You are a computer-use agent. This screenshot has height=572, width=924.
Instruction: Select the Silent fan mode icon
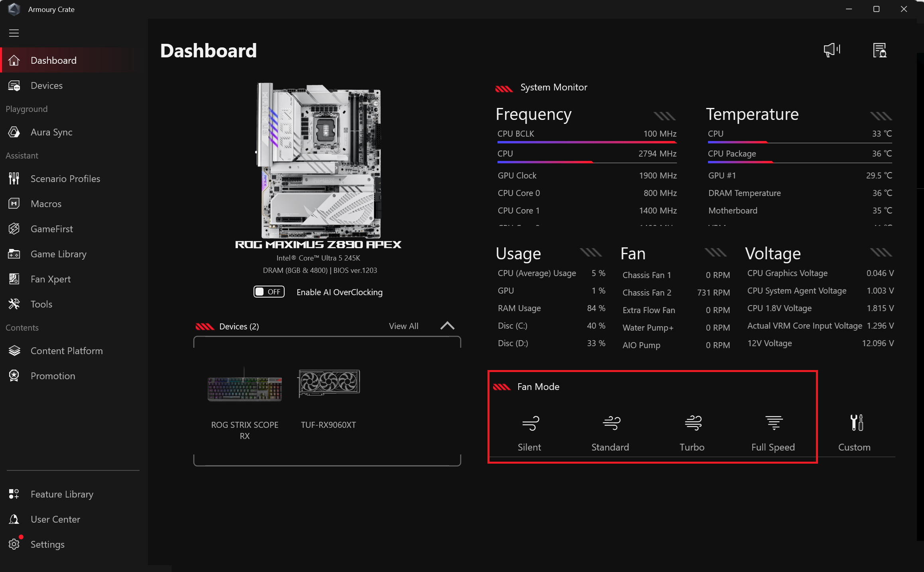click(x=531, y=423)
